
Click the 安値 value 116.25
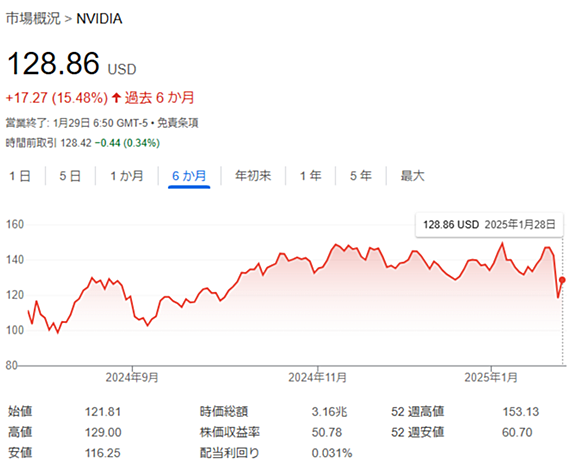(x=103, y=453)
